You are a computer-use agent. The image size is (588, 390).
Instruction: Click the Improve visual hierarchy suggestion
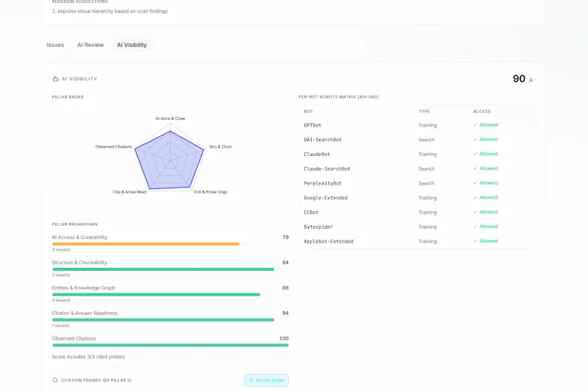(x=110, y=11)
